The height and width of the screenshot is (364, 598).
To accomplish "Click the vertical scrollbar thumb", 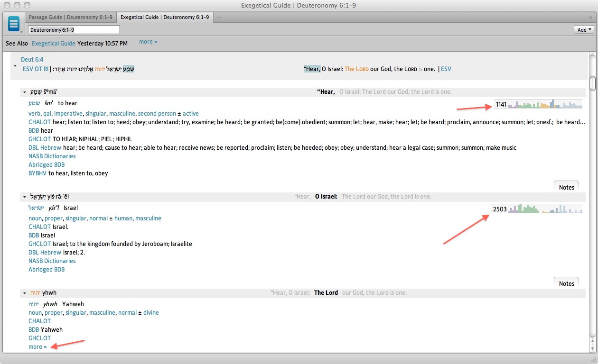I will (x=592, y=83).
